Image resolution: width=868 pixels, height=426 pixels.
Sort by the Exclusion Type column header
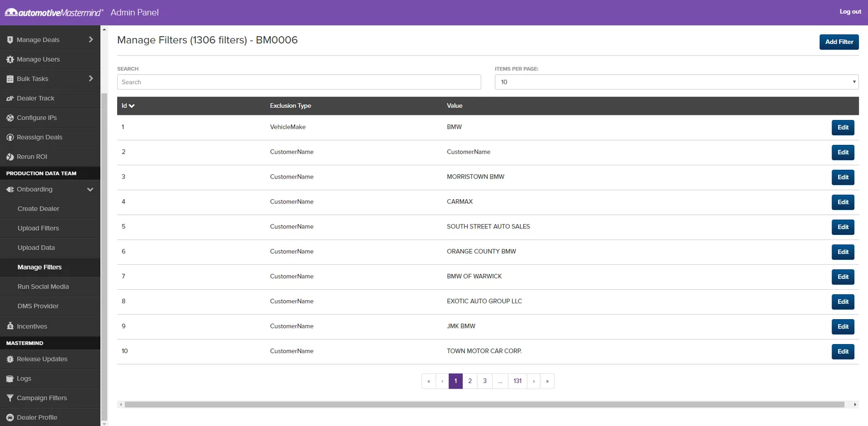point(290,106)
